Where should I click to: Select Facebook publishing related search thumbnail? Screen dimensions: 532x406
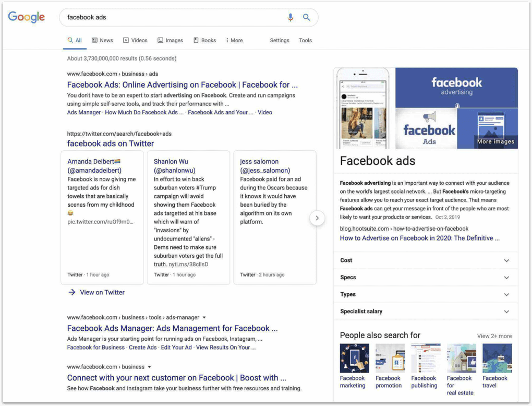[426, 358]
